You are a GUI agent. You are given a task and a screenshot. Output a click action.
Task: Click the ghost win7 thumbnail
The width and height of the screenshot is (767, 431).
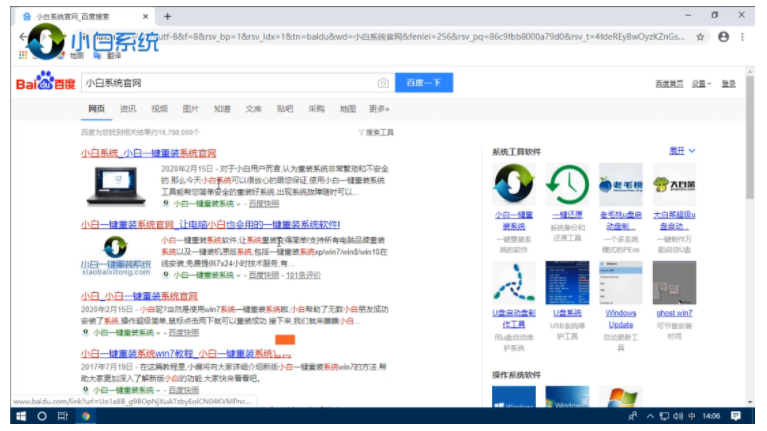tap(673, 283)
